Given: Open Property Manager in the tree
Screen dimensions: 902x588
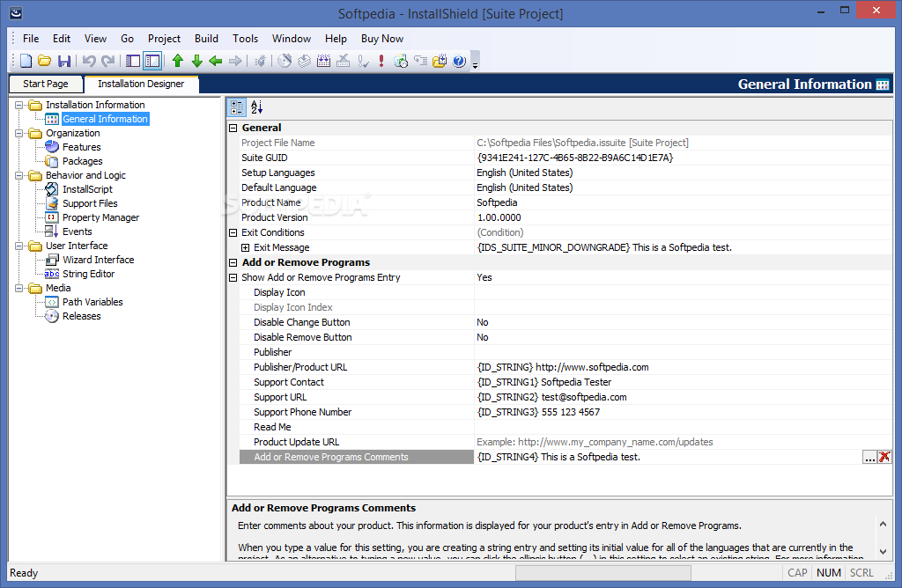Looking at the screenshot, I should (100, 217).
